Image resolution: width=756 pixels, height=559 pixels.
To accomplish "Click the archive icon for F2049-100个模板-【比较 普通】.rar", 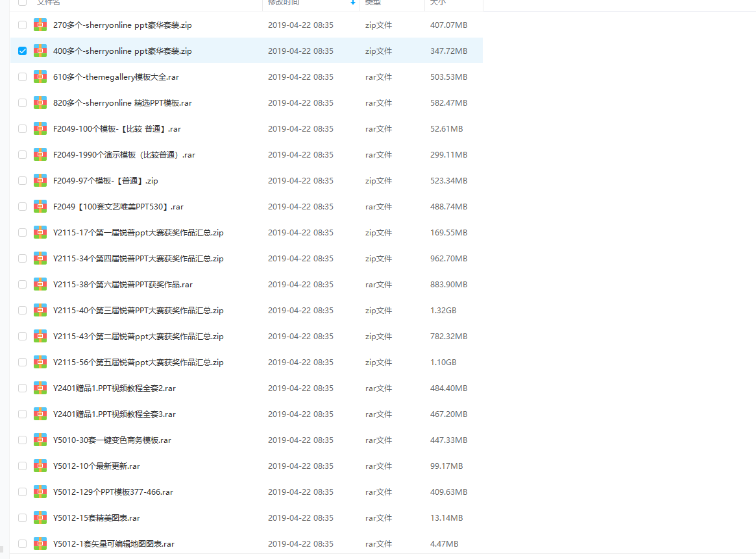I will pyautogui.click(x=40, y=128).
